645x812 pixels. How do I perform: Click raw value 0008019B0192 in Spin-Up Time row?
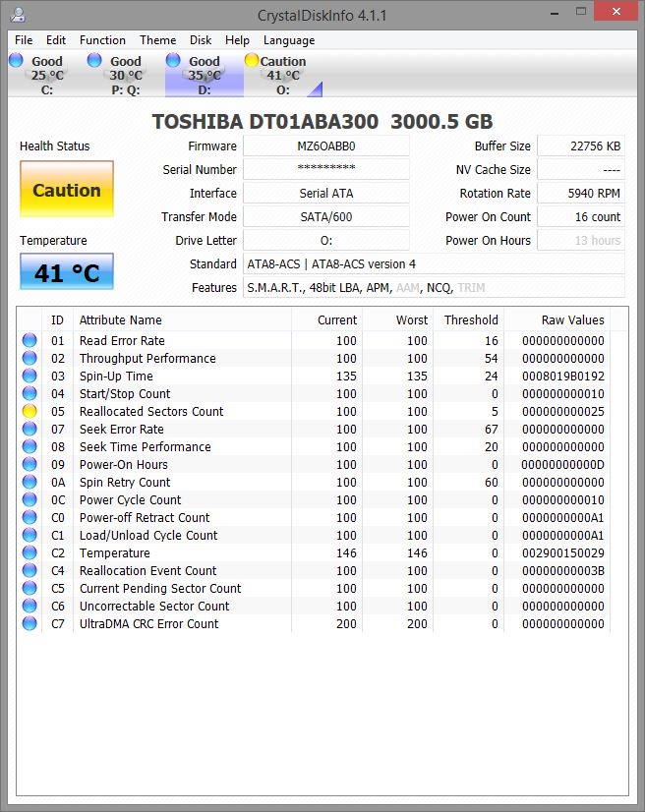[x=562, y=376]
